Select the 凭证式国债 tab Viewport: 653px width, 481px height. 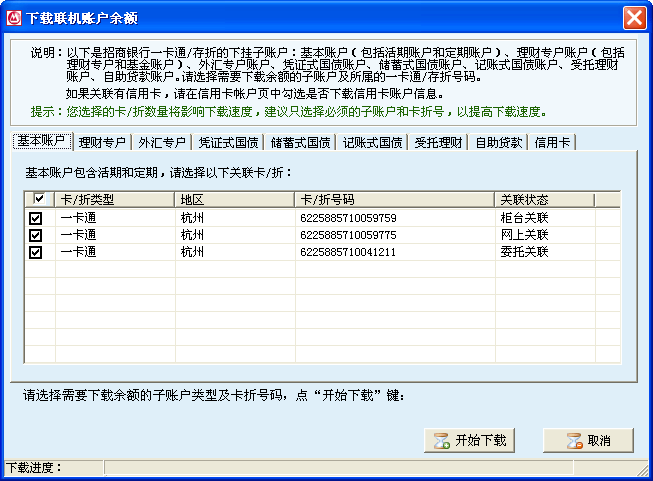point(228,142)
